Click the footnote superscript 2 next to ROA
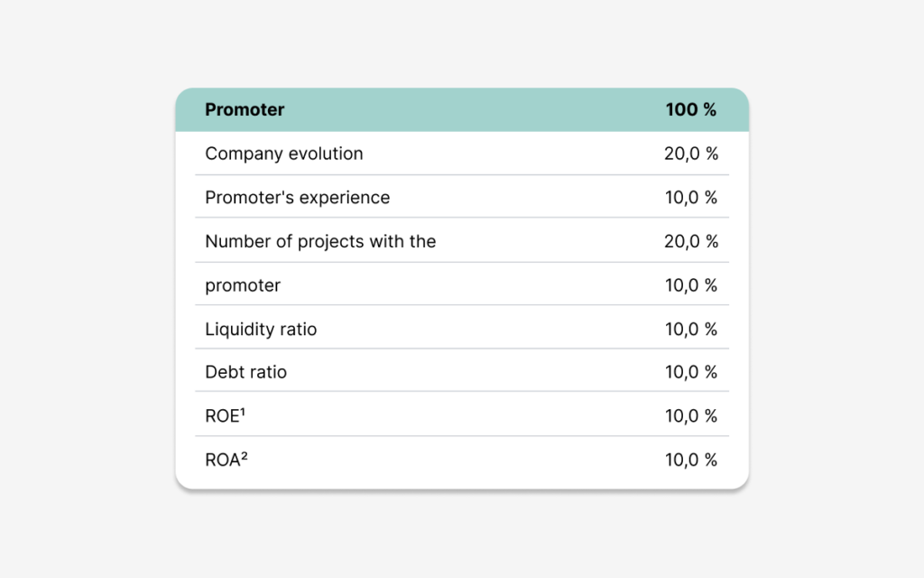The width and height of the screenshot is (924, 578). point(245,456)
